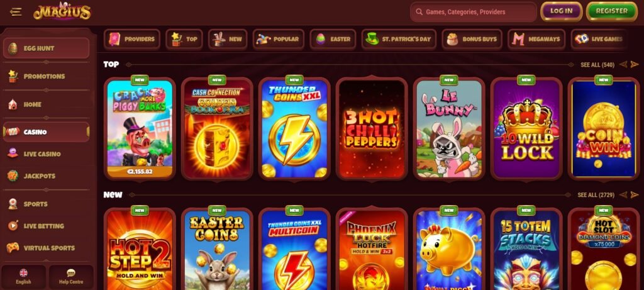The height and width of the screenshot is (290, 644).
Task: Show next Top games with right arrow
Action: pos(635,65)
